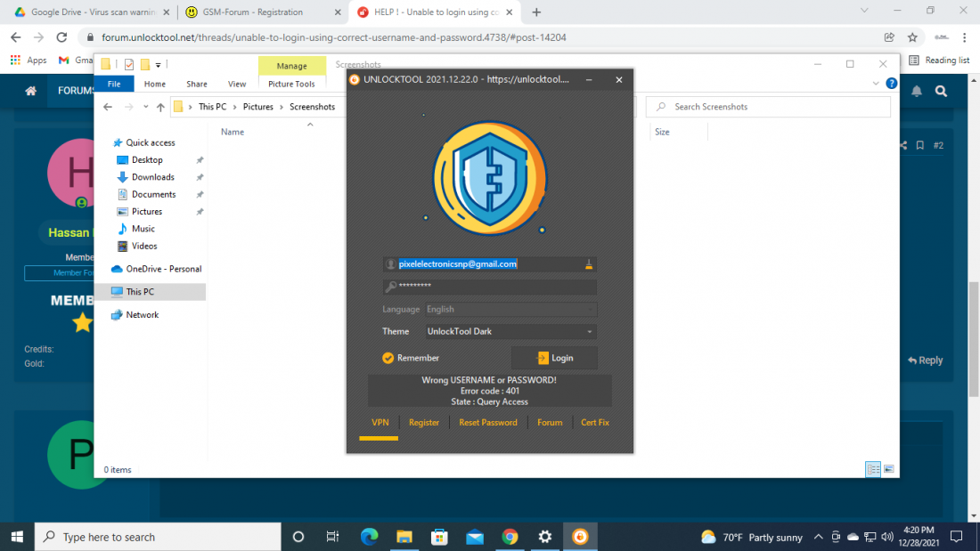Click the forum home icon

pyautogui.click(x=30, y=91)
